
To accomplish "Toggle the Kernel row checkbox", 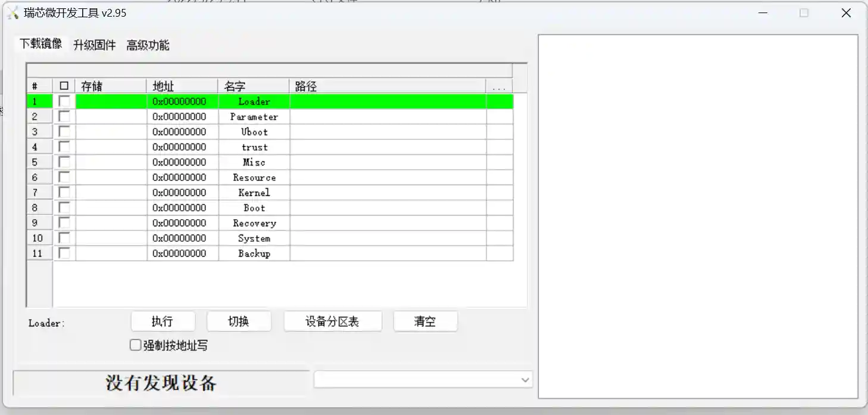I will (x=64, y=192).
